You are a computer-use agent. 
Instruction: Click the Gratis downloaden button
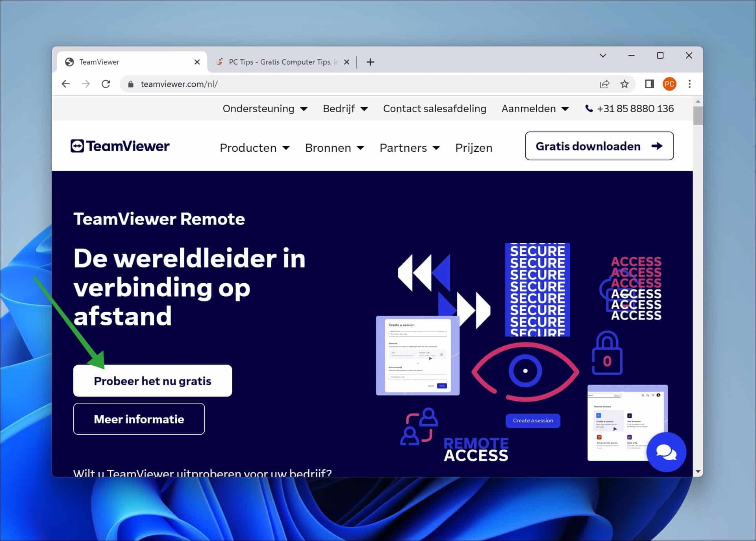coord(599,146)
